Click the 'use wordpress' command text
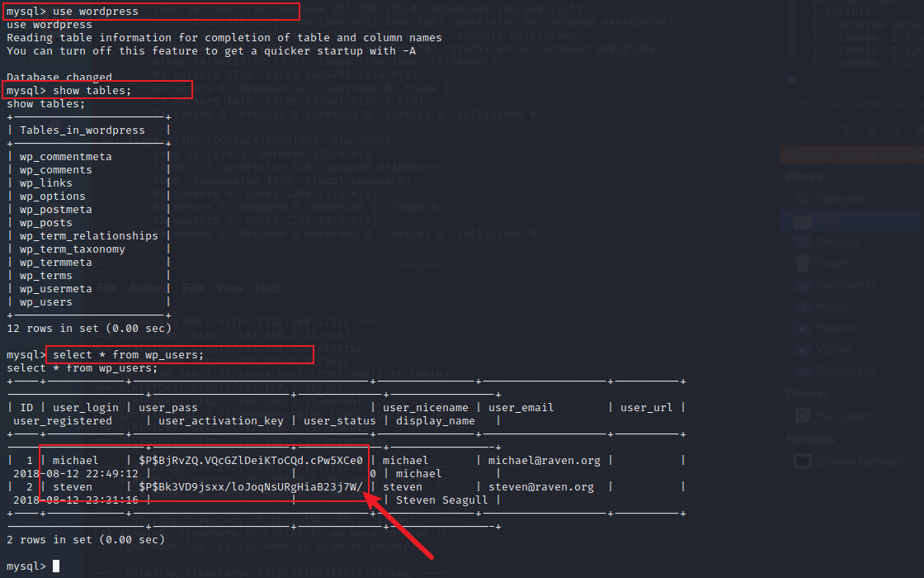Viewport: 924px width, 578px height. tap(96, 12)
